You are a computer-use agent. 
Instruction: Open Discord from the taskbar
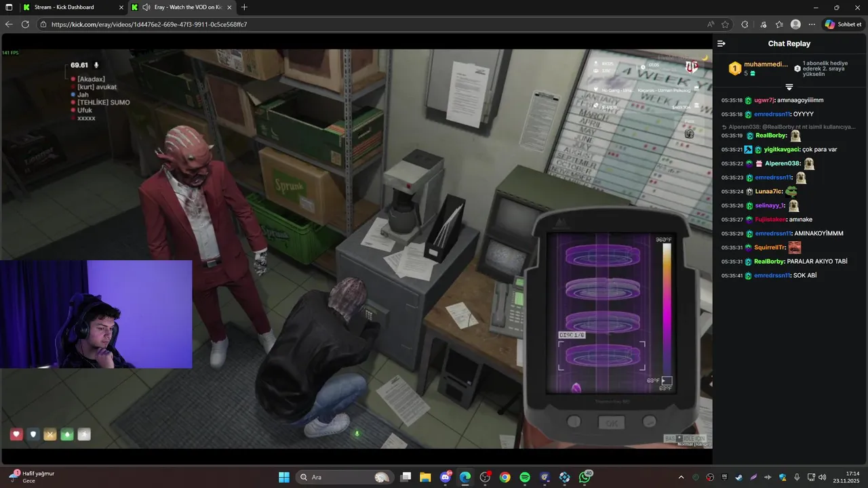pos(446,477)
